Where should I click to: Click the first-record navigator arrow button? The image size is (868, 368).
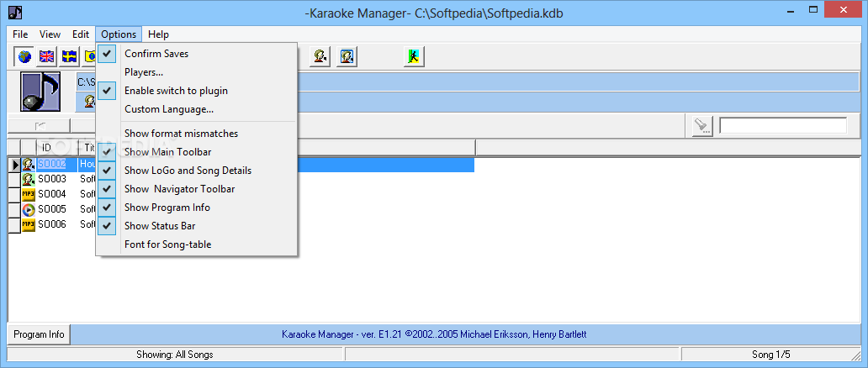[39, 126]
